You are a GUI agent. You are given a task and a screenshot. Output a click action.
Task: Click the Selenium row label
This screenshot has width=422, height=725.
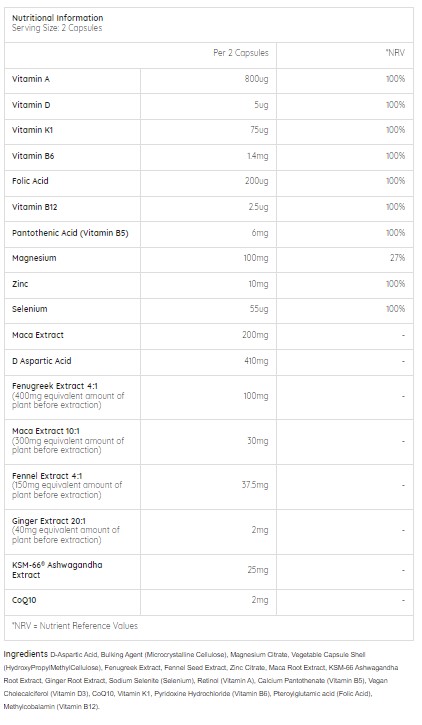tap(30, 309)
